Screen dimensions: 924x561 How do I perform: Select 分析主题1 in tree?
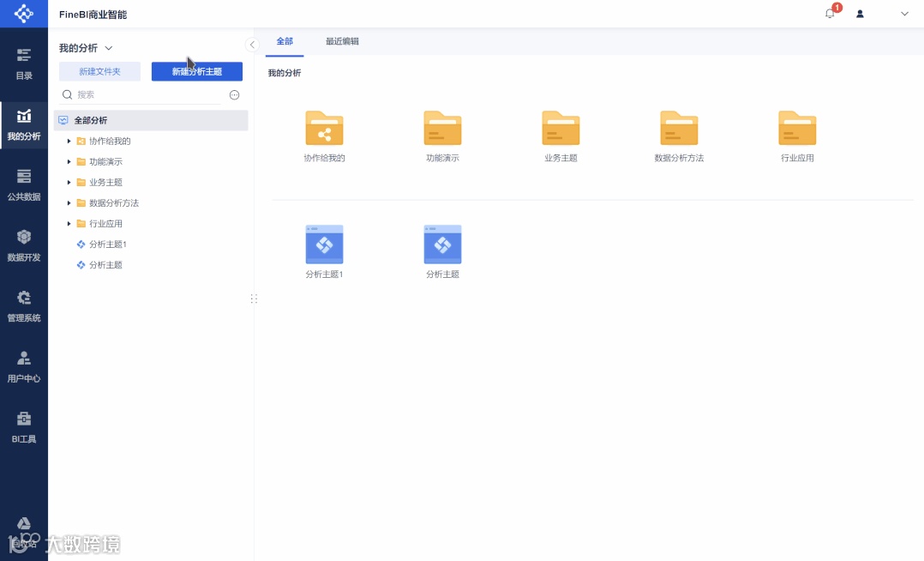coord(108,244)
